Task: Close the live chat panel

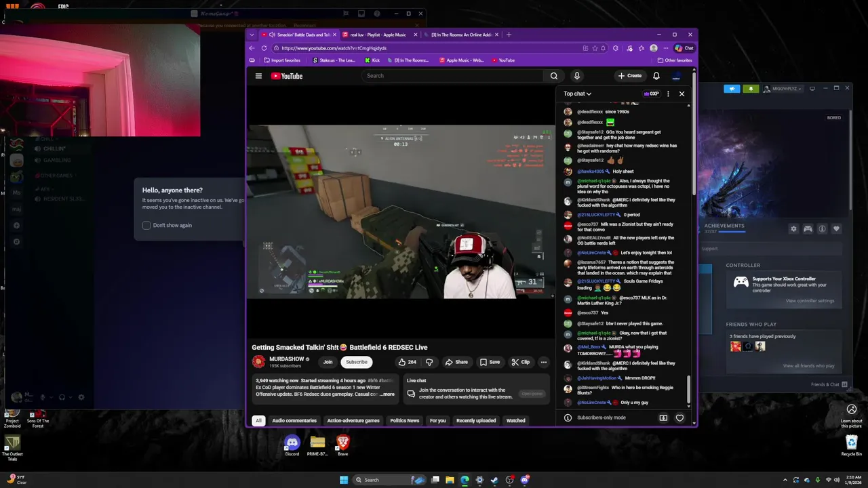Action: click(682, 94)
